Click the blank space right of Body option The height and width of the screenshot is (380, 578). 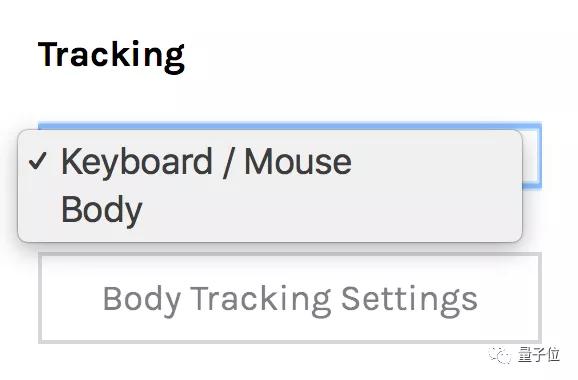332,209
